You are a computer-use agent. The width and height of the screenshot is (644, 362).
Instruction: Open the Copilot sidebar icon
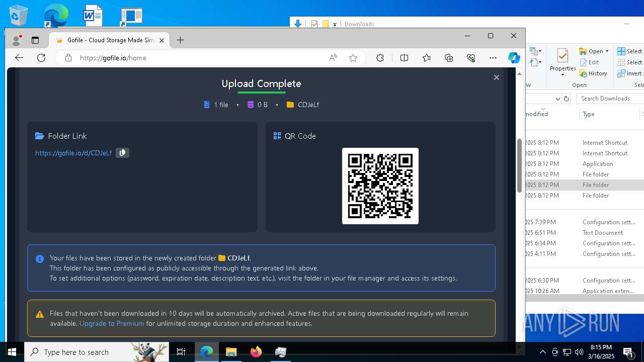(x=514, y=58)
